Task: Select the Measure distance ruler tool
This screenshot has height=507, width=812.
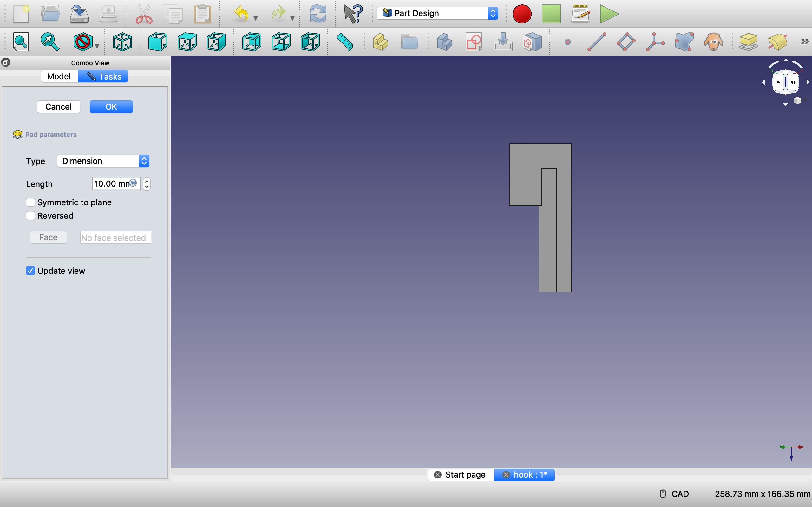Action: (344, 42)
